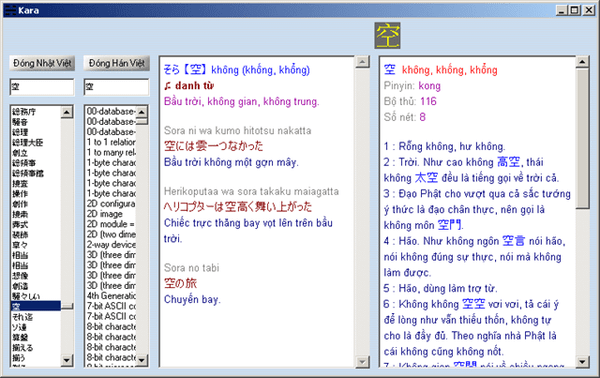The height and width of the screenshot is (378, 600).
Task: Click the Đóng Nhật Việt button
Action: click(42, 63)
